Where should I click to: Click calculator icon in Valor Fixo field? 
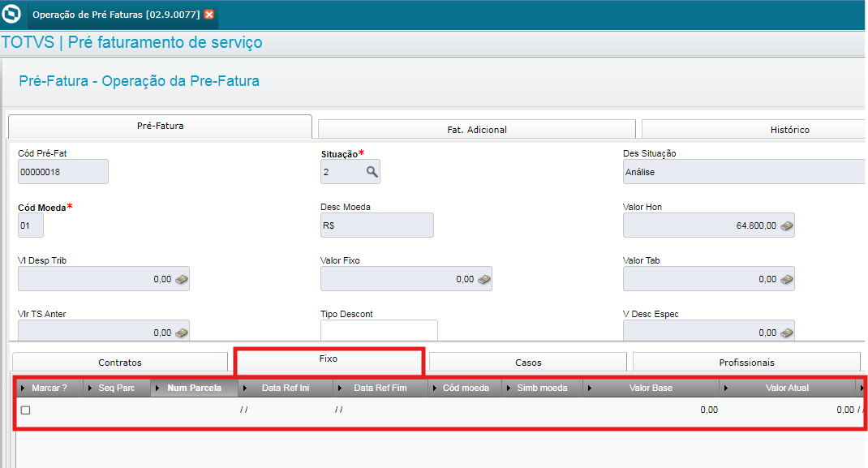point(483,279)
